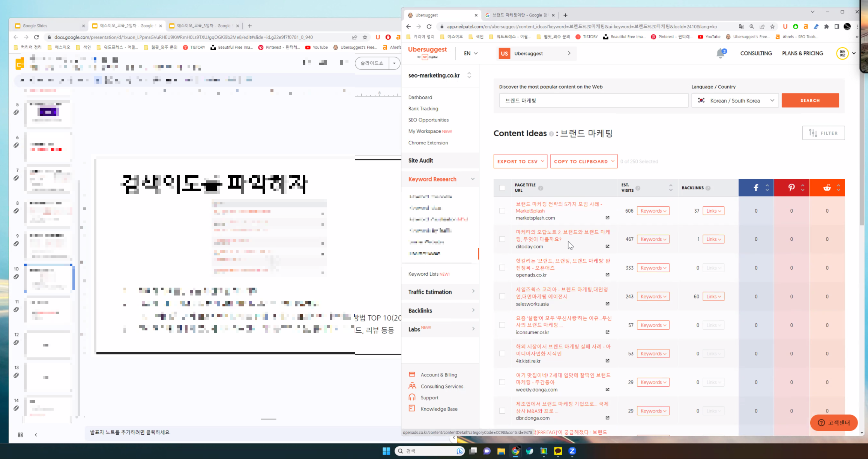
Task: Open SEO Opportunities in the sidebar
Action: click(428, 120)
